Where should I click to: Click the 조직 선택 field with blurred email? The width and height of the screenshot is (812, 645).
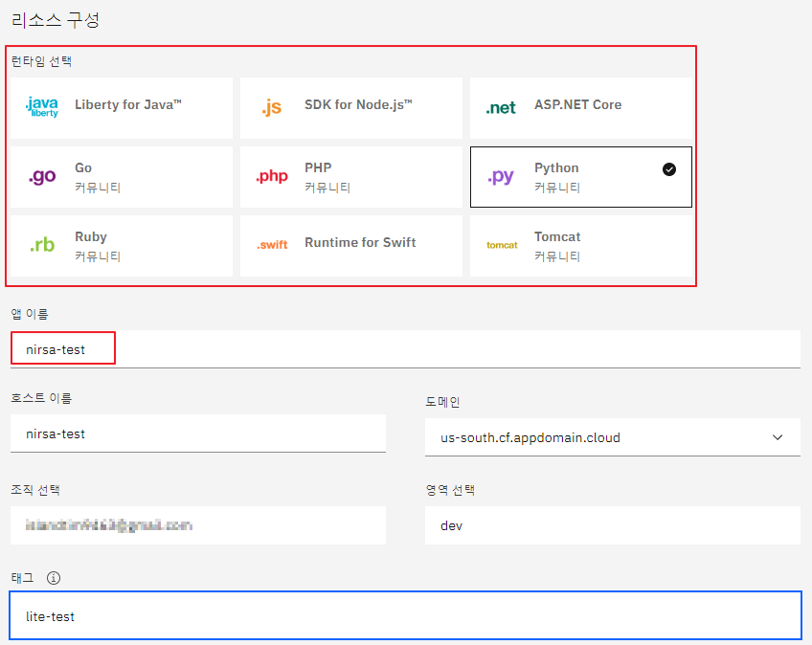pos(198,525)
